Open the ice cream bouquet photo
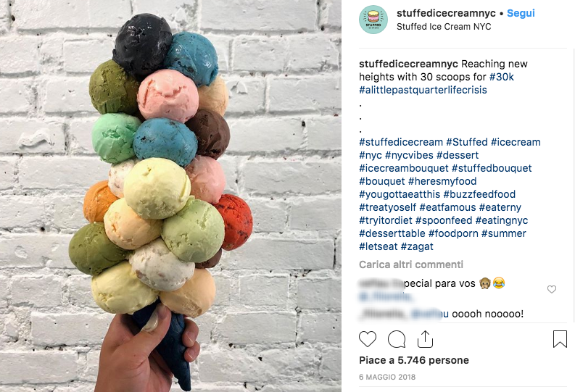The image size is (575, 392). coord(170,196)
